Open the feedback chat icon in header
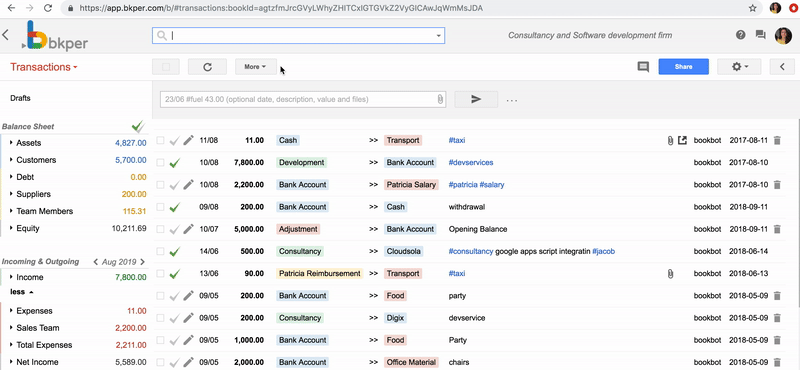 760,35
